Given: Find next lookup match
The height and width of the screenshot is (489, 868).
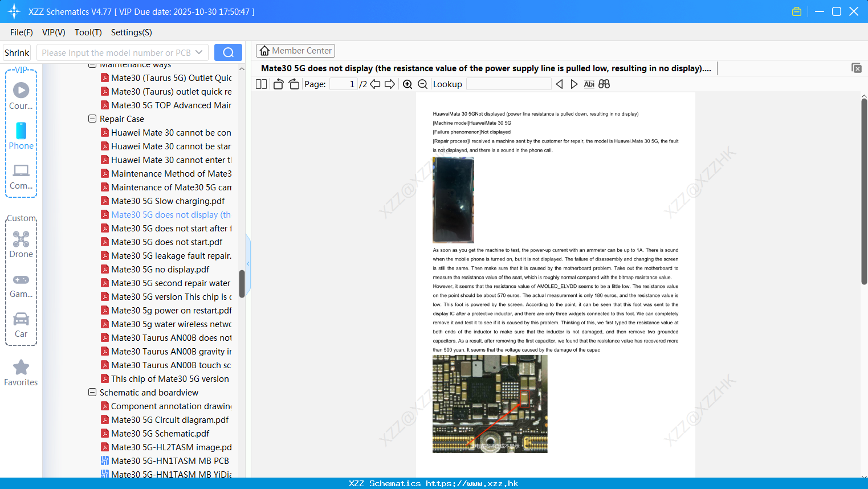Looking at the screenshot, I should pyautogui.click(x=574, y=84).
